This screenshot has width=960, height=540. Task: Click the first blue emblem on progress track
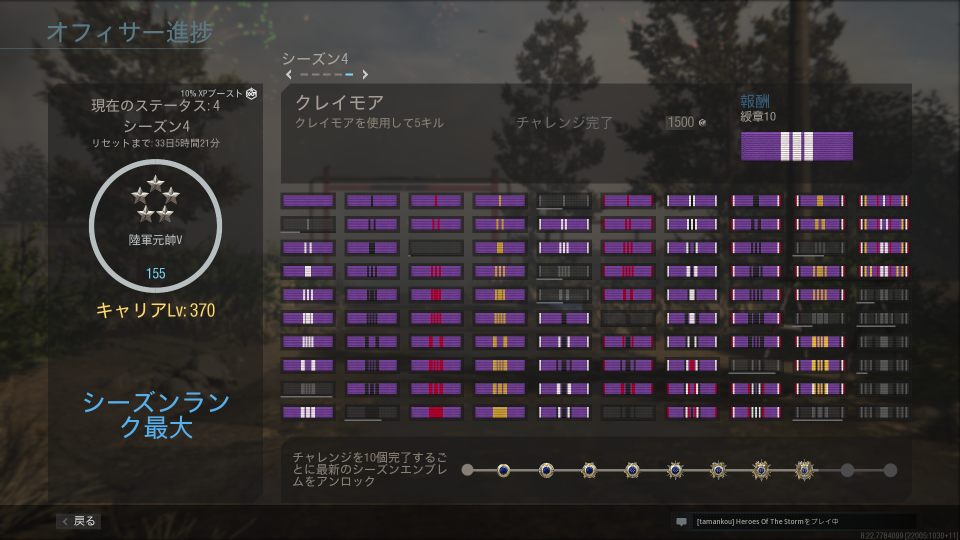pyautogui.click(x=503, y=470)
